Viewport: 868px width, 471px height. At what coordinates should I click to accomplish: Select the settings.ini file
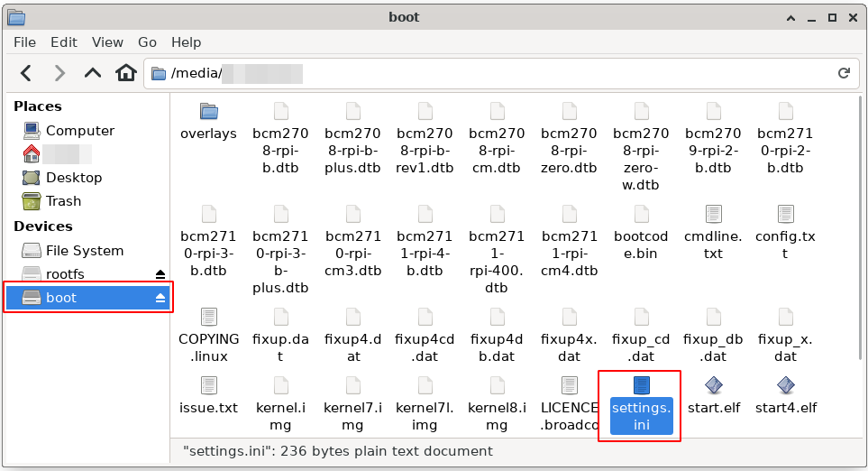click(641, 406)
